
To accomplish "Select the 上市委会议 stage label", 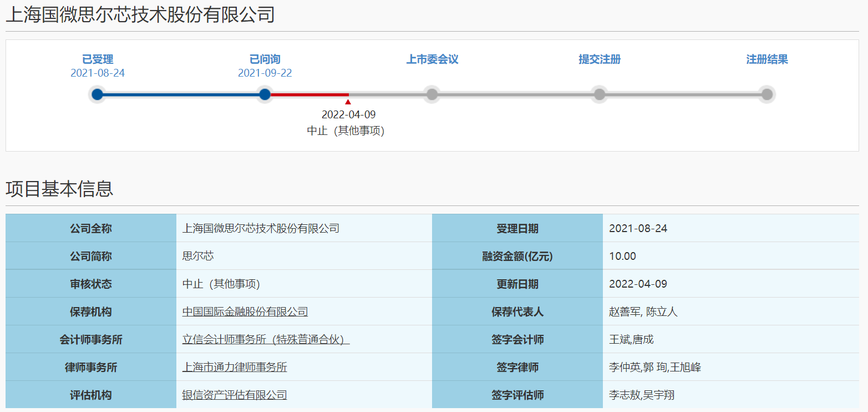I will (x=433, y=59).
